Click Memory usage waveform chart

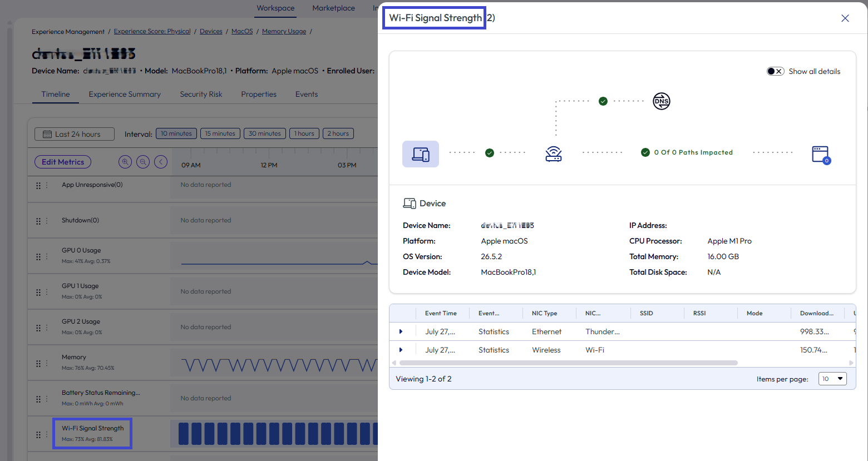pyautogui.click(x=278, y=365)
